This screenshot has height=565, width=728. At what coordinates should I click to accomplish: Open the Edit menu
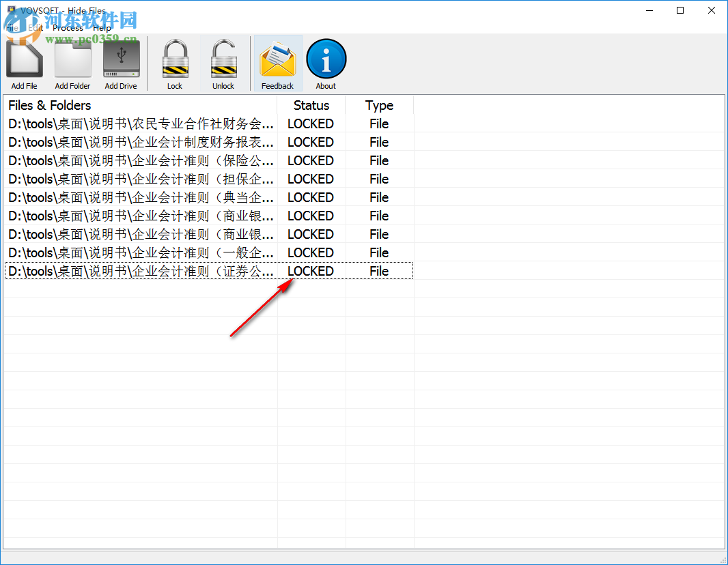coord(36,27)
